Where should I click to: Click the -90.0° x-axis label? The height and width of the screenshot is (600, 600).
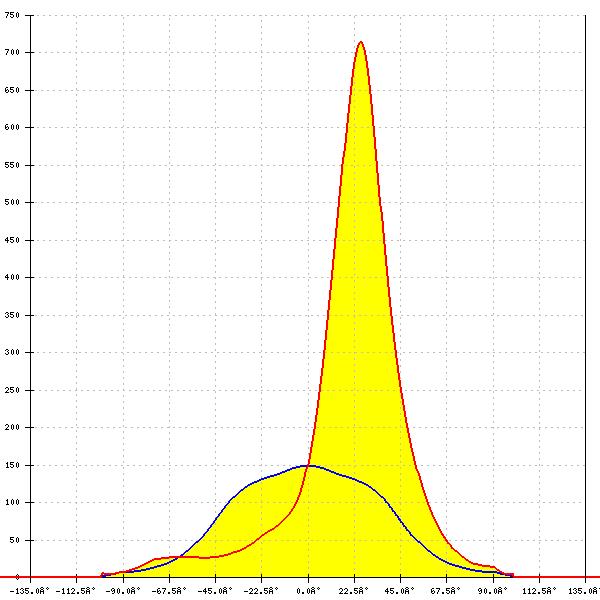click(x=123, y=591)
